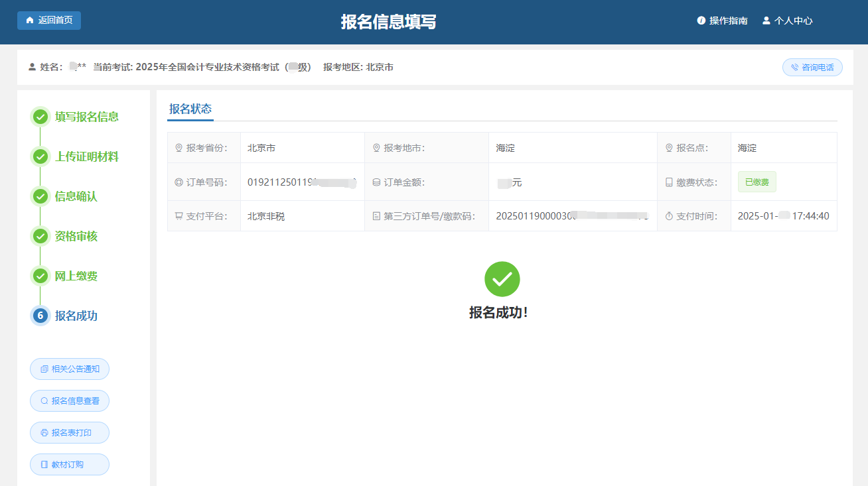Click the 已缴费 payment status tag

tap(757, 182)
